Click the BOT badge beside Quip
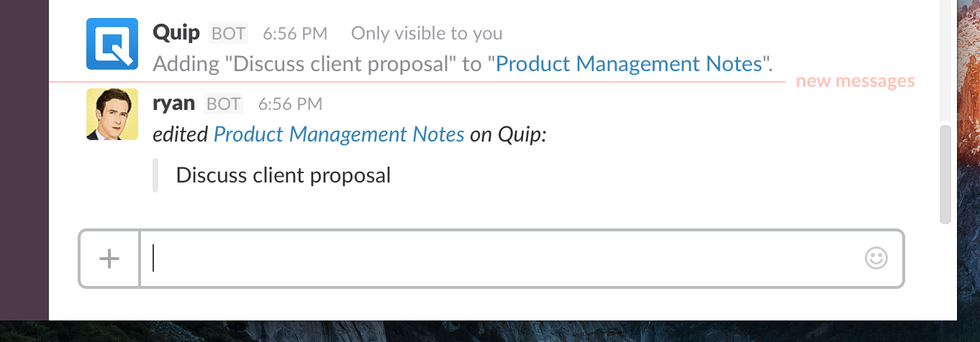 coord(228,33)
